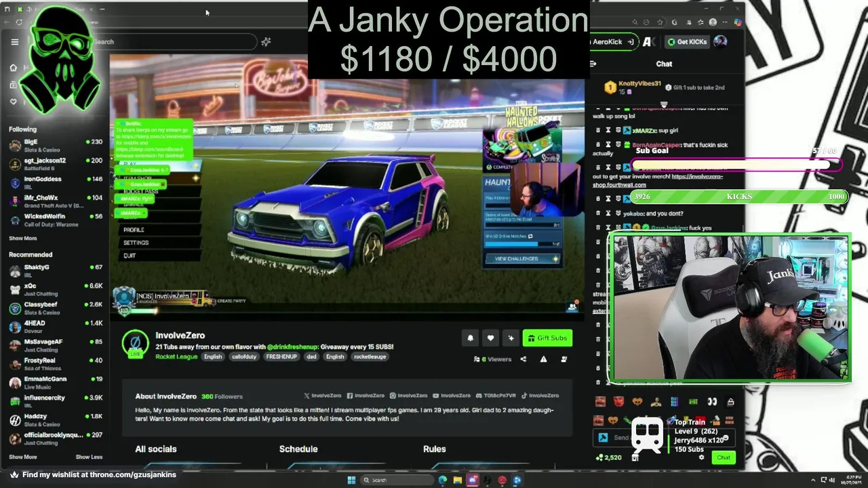Expand Recommended list with Show More
Viewport: 868px width, 488px height.
click(x=23, y=457)
